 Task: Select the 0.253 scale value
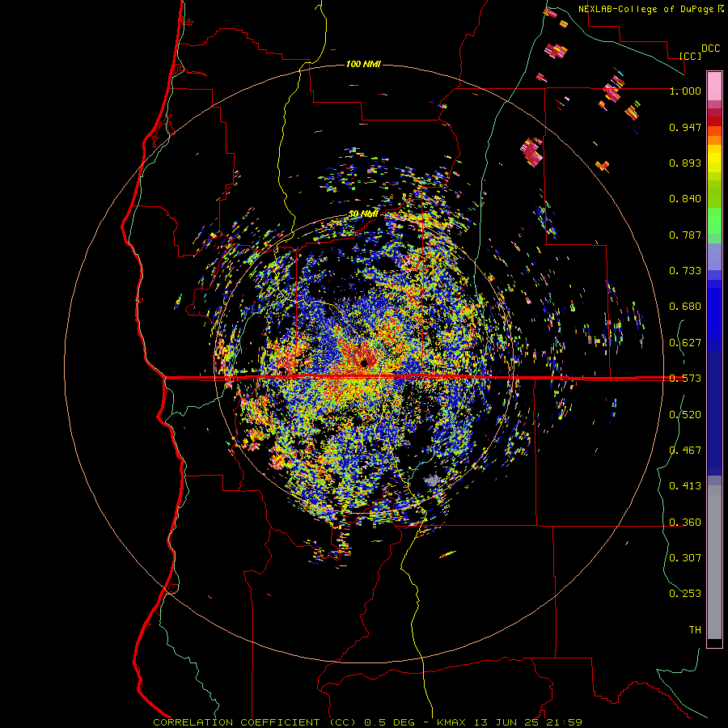click(x=685, y=594)
